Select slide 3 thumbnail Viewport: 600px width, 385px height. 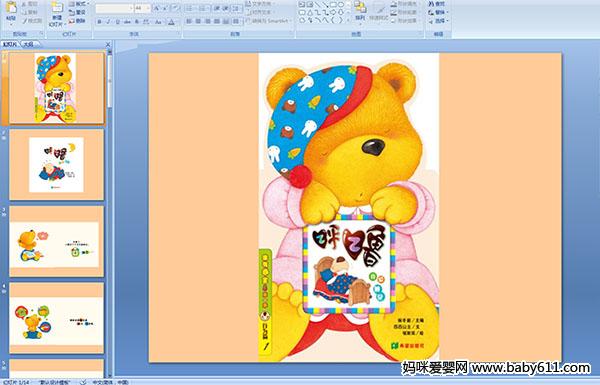click(57, 241)
